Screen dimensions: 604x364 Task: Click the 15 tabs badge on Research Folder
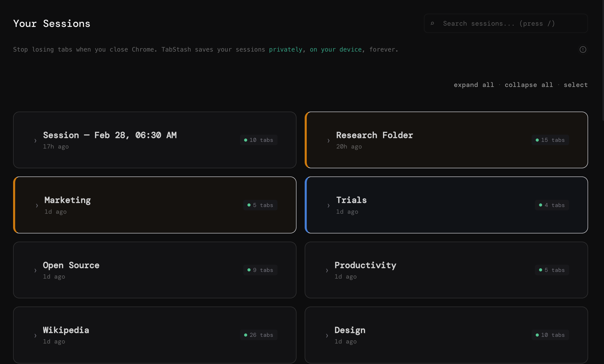pos(550,140)
